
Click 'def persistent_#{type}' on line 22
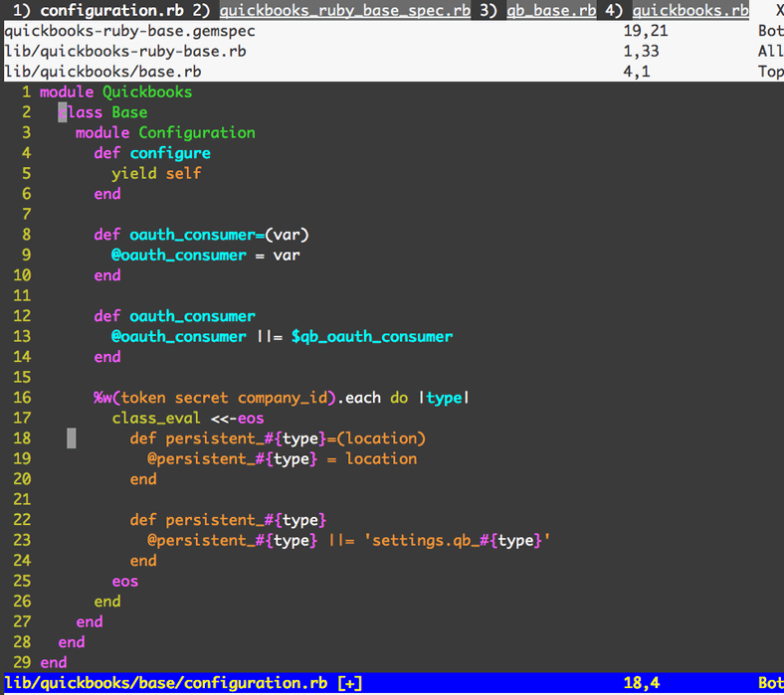click(x=228, y=520)
